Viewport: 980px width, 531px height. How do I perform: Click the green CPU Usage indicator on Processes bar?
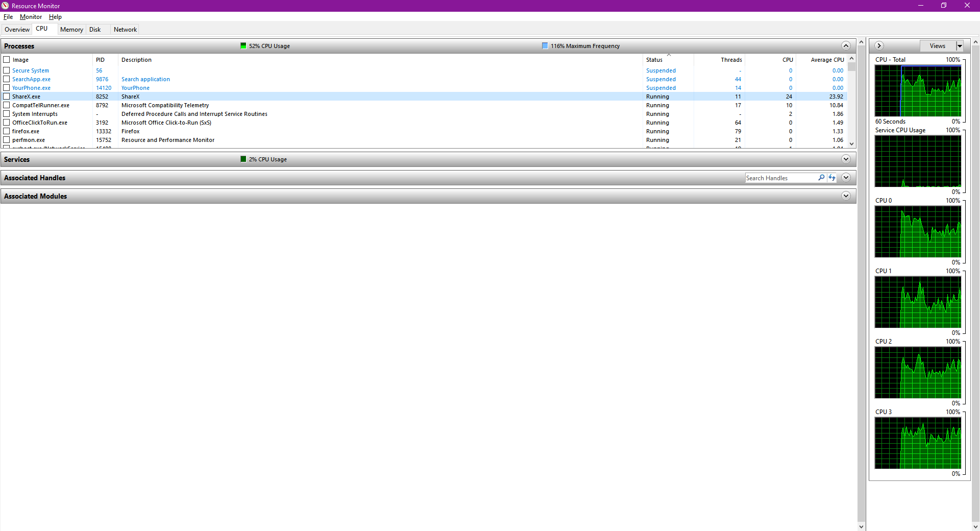click(x=242, y=45)
